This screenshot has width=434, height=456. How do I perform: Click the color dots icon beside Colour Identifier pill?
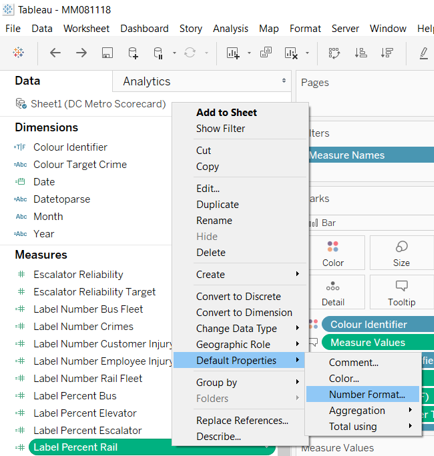[x=313, y=324]
